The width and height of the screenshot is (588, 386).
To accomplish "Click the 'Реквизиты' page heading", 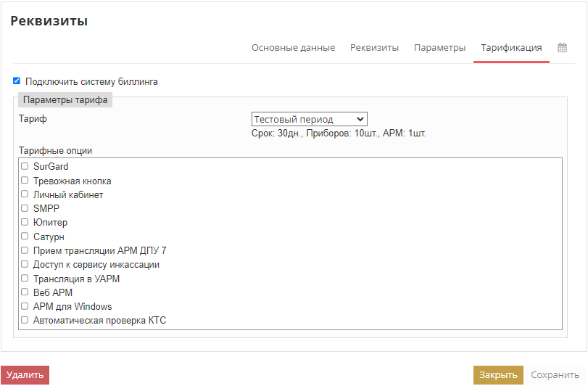I will pyautogui.click(x=49, y=20).
